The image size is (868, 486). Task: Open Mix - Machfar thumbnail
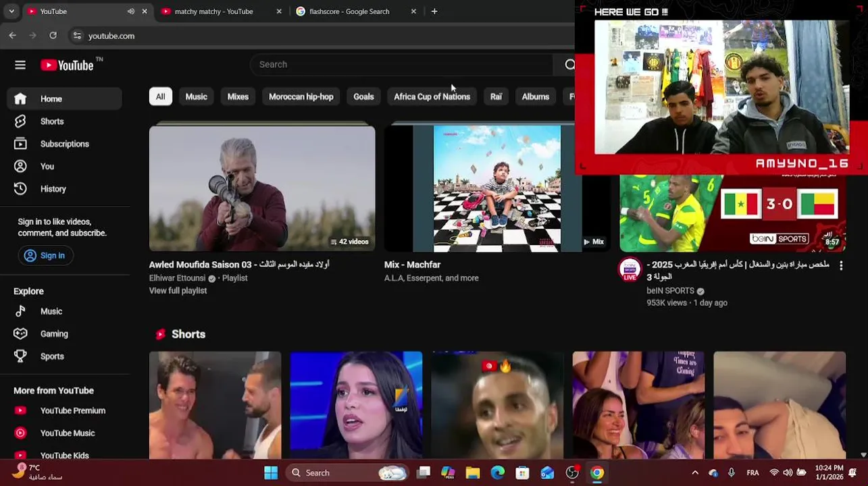point(496,188)
